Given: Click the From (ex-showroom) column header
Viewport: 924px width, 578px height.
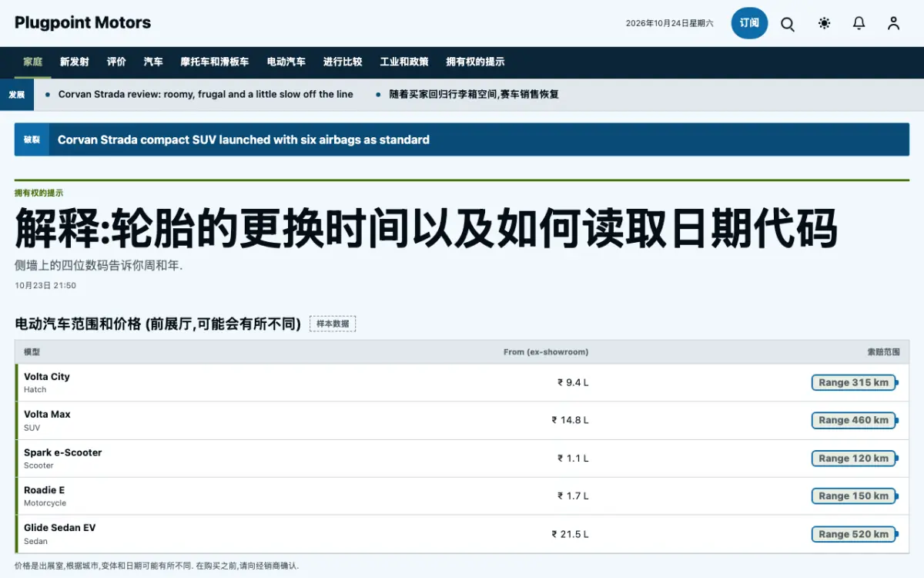Looking at the screenshot, I should pos(546,352).
